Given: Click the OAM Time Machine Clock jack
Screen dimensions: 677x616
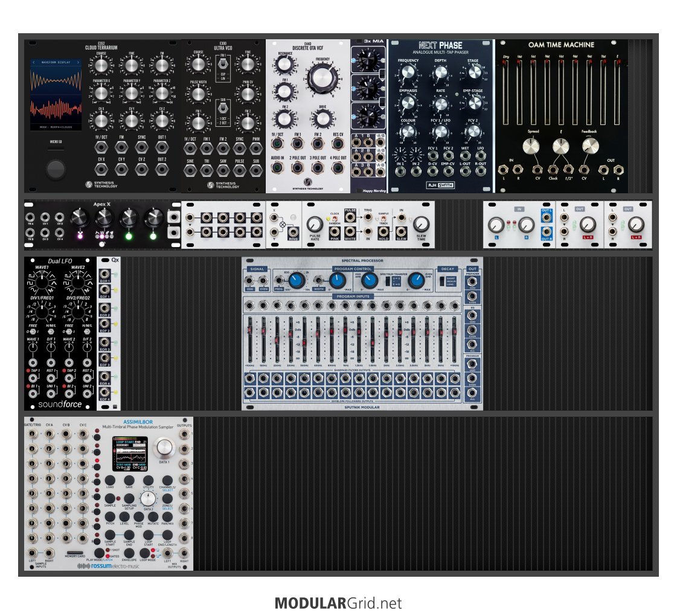Looking at the screenshot, I should point(553,170).
